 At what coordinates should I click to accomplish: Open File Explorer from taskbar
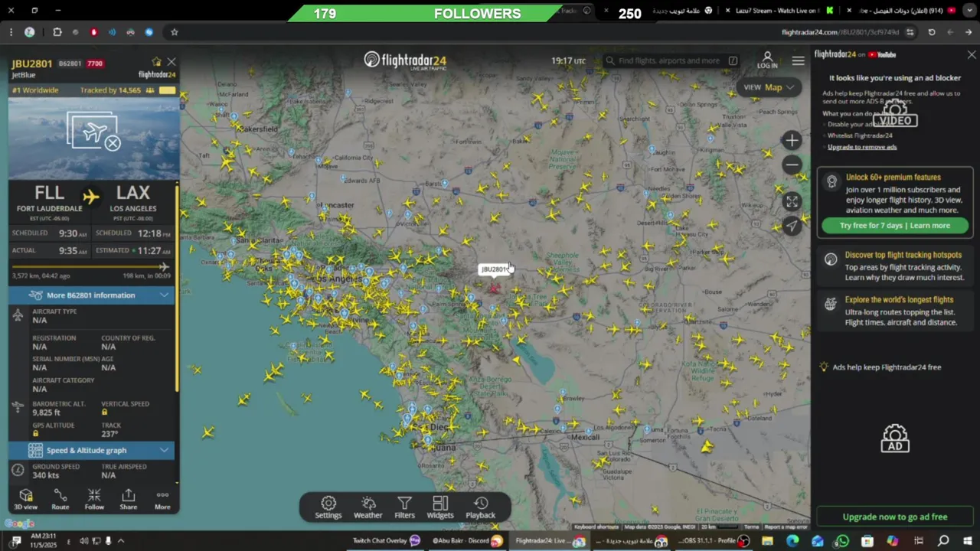tap(767, 541)
